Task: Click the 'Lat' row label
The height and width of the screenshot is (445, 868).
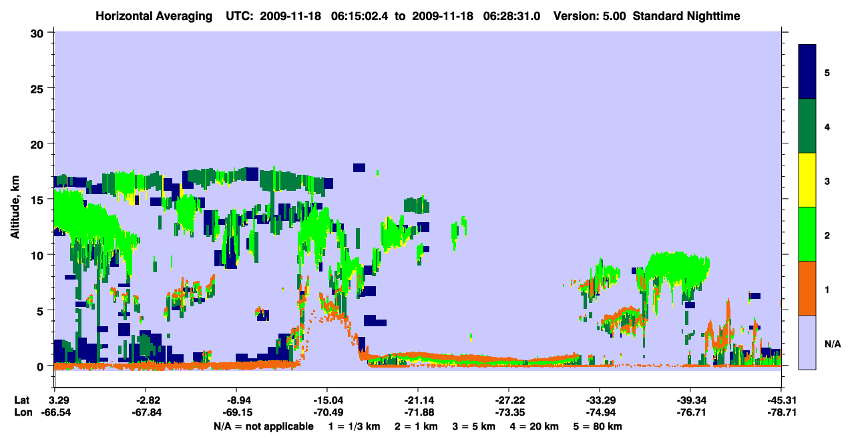Action: click(22, 400)
